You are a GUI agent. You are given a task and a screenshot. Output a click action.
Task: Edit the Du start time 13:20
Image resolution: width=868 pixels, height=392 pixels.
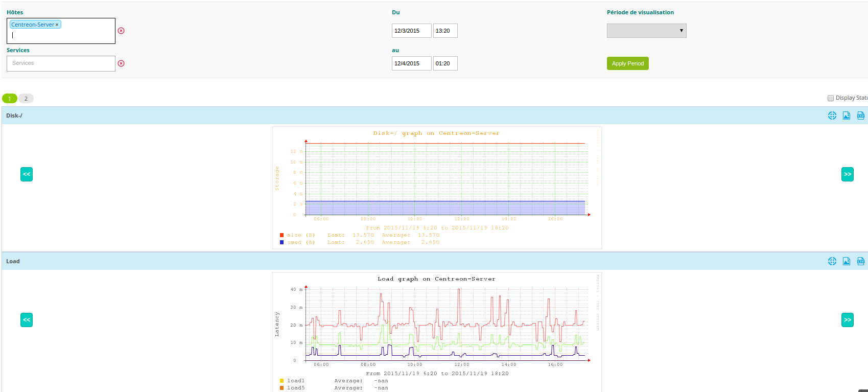tap(445, 31)
